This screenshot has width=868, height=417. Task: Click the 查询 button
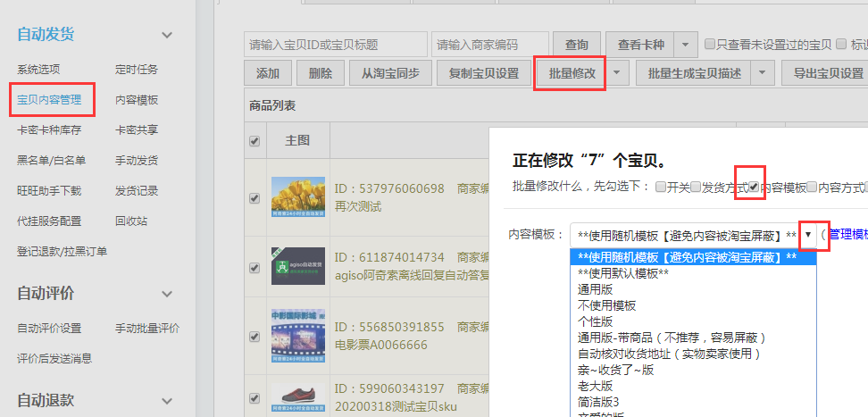pos(576,45)
